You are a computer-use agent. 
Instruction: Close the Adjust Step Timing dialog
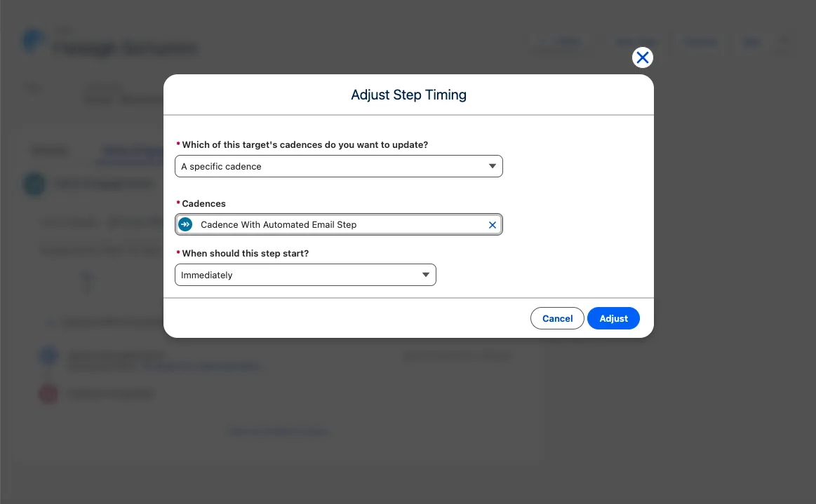point(642,57)
